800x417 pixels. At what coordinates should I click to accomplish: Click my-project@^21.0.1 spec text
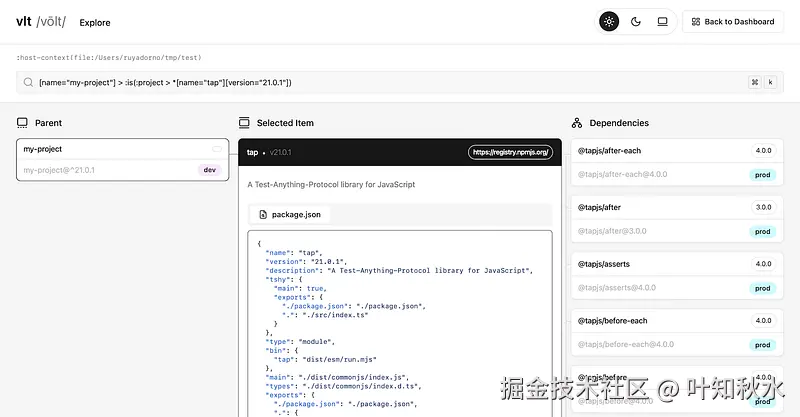[59, 170]
